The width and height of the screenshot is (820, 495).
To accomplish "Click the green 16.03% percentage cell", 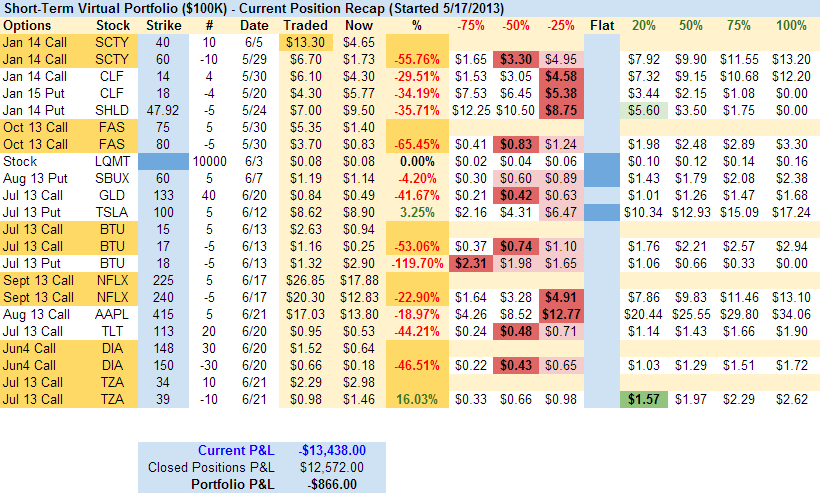I will pos(416,400).
